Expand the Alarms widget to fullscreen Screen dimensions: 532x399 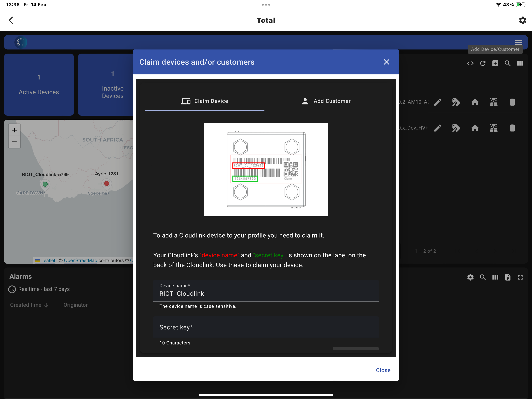[x=520, y=277]
